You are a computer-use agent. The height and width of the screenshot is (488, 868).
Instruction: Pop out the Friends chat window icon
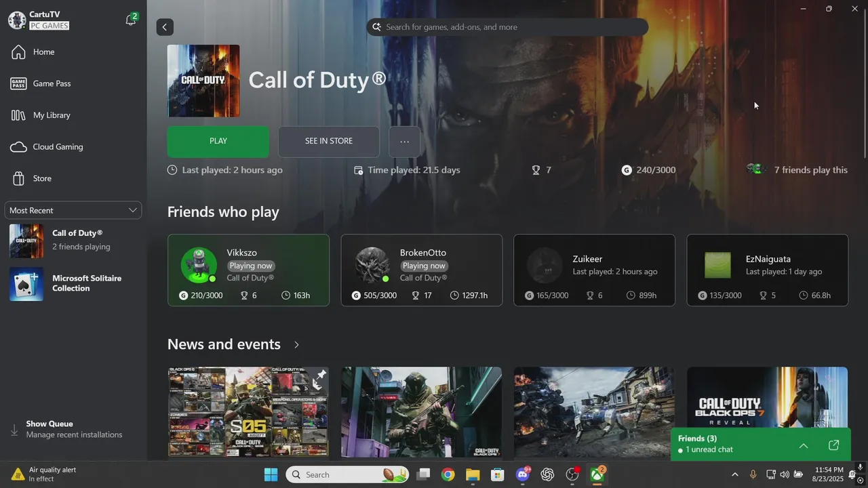834,445
